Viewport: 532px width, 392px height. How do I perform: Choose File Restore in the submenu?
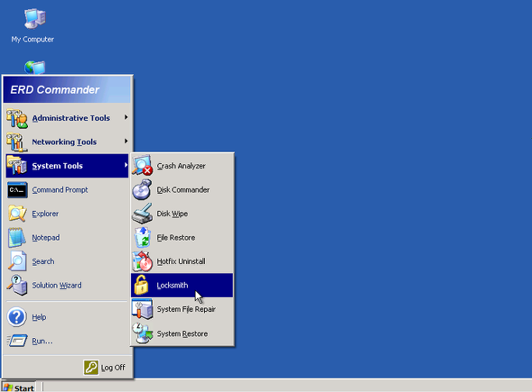[181, 237]
